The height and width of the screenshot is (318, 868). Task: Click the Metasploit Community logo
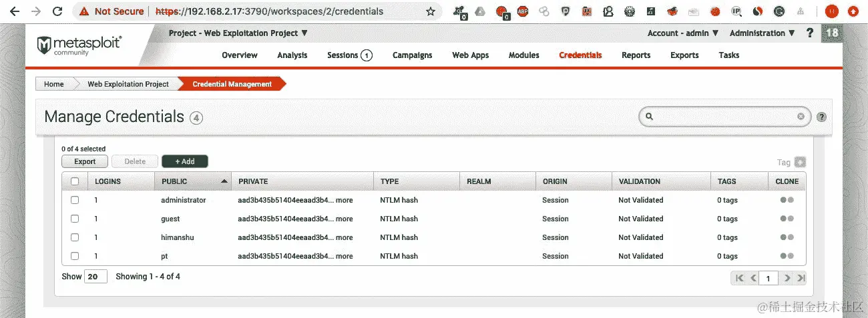79,45
